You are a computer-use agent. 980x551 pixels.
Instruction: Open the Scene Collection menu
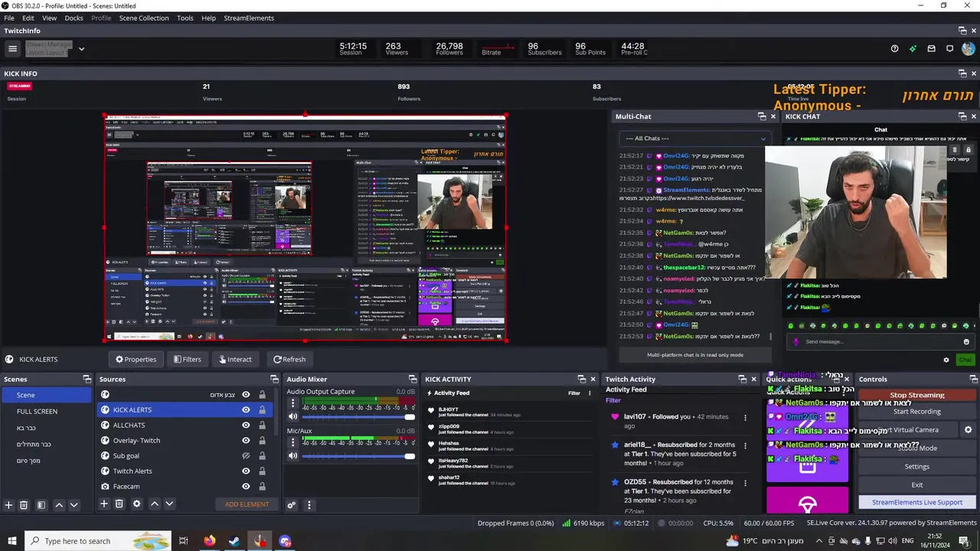point(144,18)
